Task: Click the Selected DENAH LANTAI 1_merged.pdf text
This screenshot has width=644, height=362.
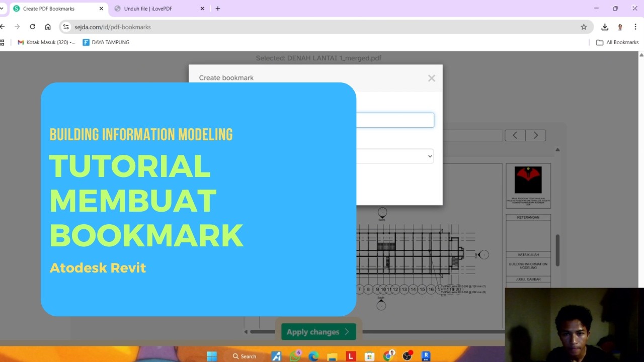Action: (318, 58)
